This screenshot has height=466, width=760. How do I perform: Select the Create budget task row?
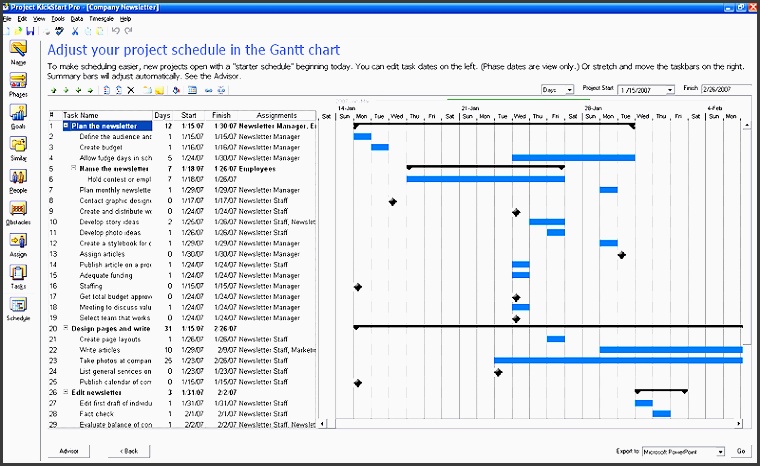(182, 147)
